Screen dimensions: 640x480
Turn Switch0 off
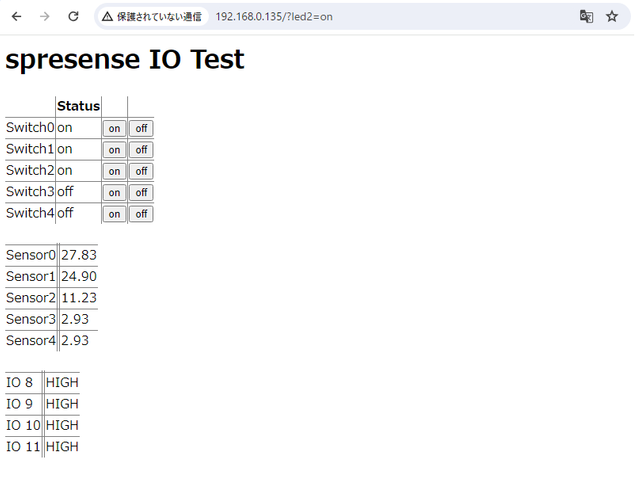click(x=141, y=128)
